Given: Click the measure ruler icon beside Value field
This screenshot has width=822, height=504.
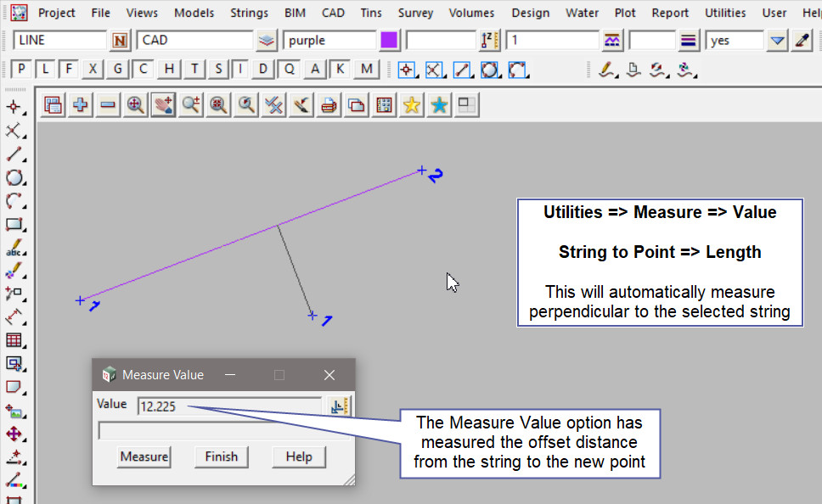Looking at the screenshot, I should click(x=340, y=406).
